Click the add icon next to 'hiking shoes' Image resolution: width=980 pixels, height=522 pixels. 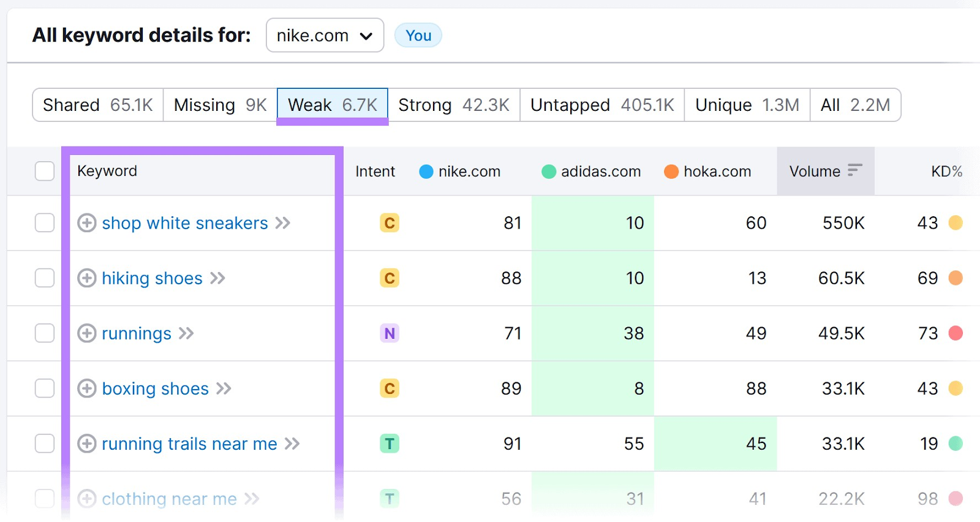(x=86, y=278)
